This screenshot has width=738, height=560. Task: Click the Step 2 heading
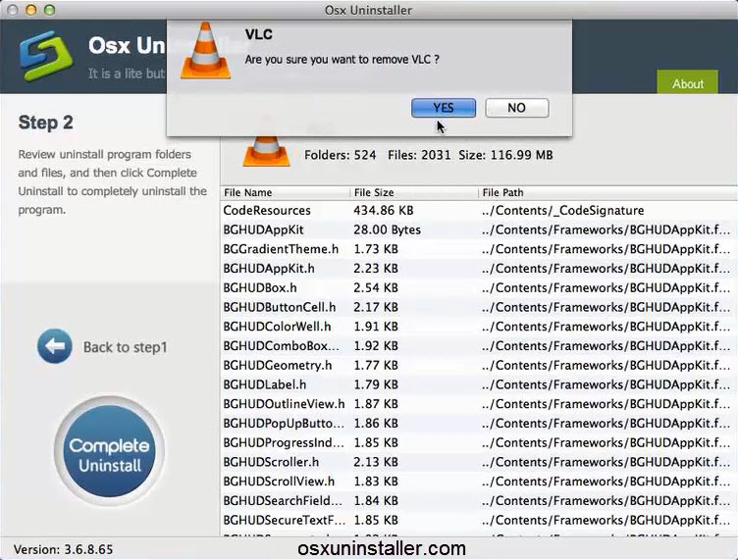pos(46,123)
